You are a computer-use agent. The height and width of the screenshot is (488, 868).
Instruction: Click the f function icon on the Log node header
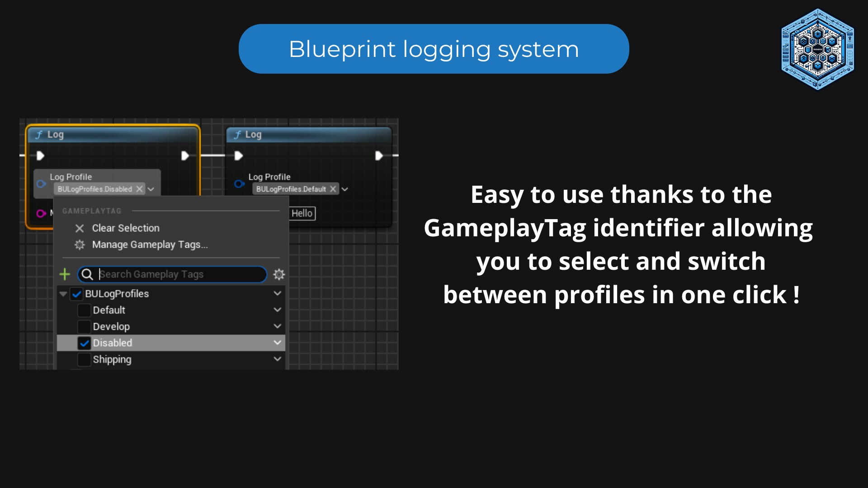point(39,134)
